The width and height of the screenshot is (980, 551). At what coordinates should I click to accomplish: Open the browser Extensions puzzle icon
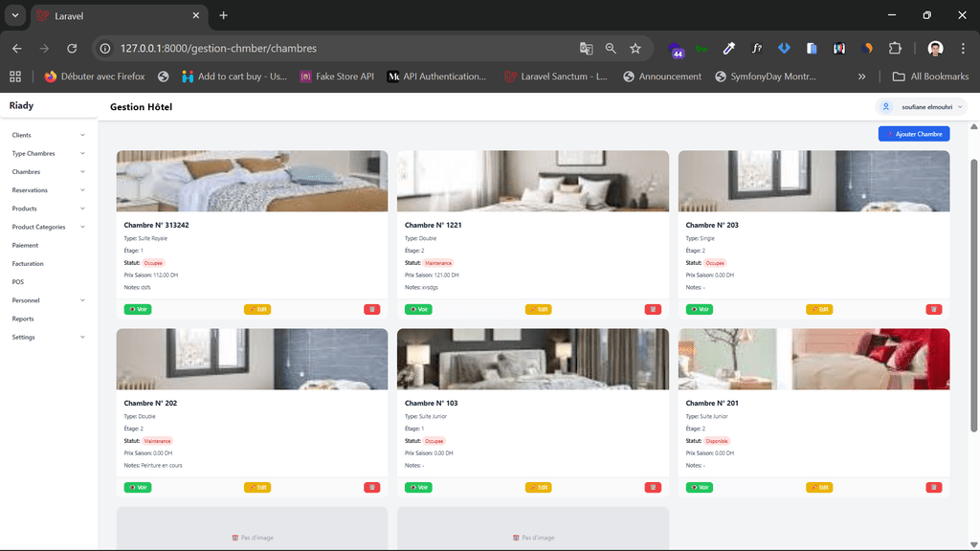(x=895, y=48)
